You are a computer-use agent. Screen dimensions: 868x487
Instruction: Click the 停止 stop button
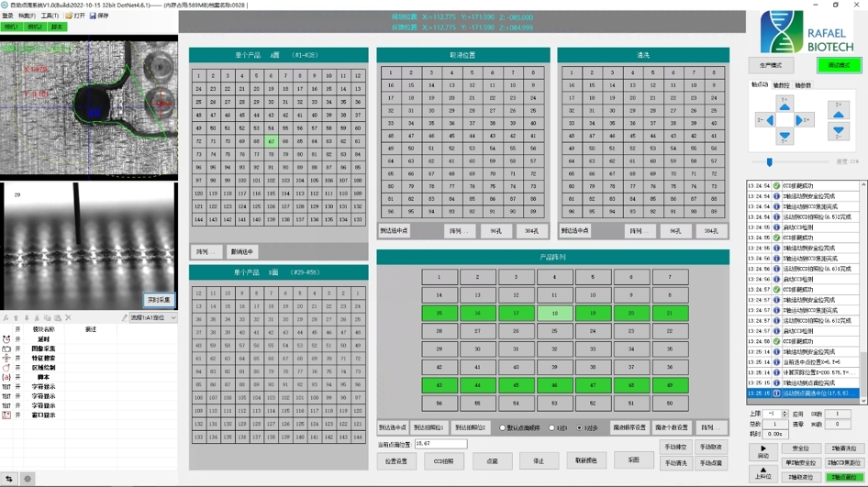coord(539,461)
